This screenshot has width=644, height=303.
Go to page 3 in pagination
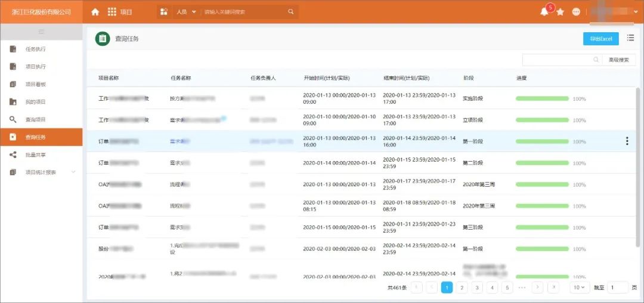476,287
